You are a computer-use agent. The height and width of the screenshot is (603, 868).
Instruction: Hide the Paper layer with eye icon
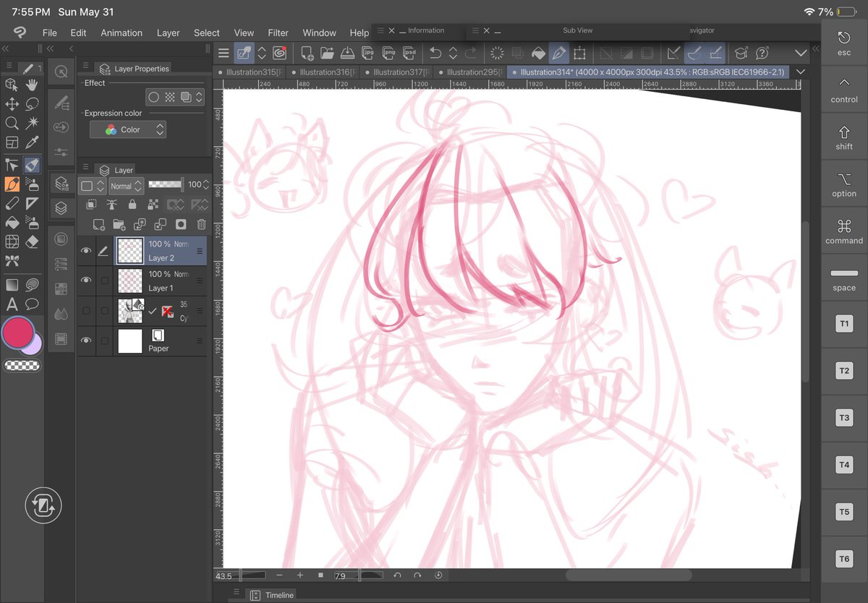click(86, 341)
